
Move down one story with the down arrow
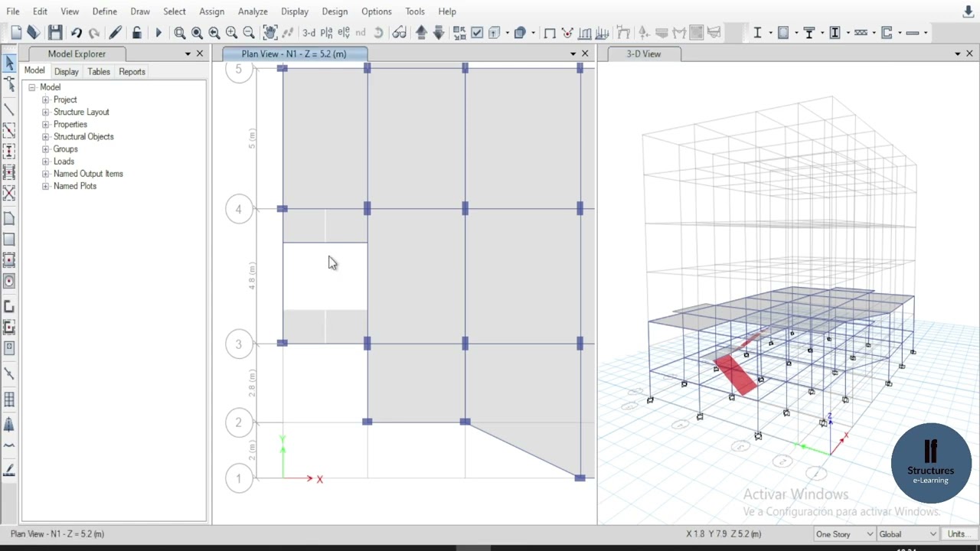click(439, 32)
